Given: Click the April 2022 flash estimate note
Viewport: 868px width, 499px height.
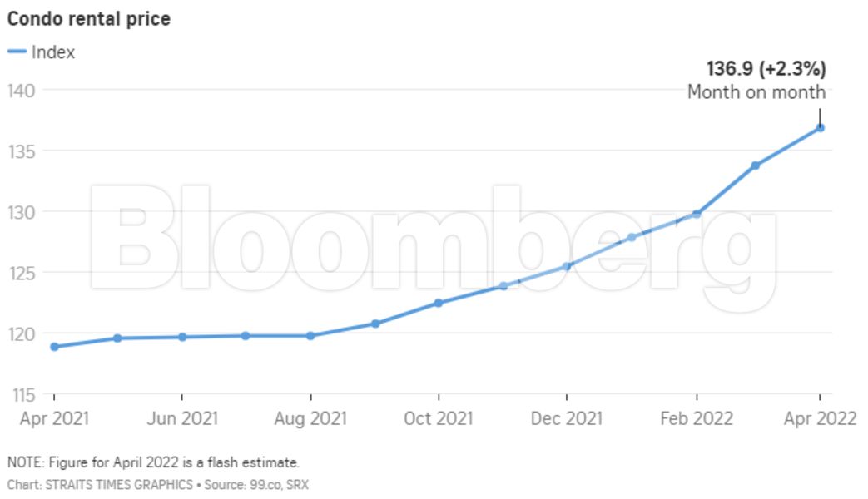Looking at the screenshot, I should coord(153,462).
